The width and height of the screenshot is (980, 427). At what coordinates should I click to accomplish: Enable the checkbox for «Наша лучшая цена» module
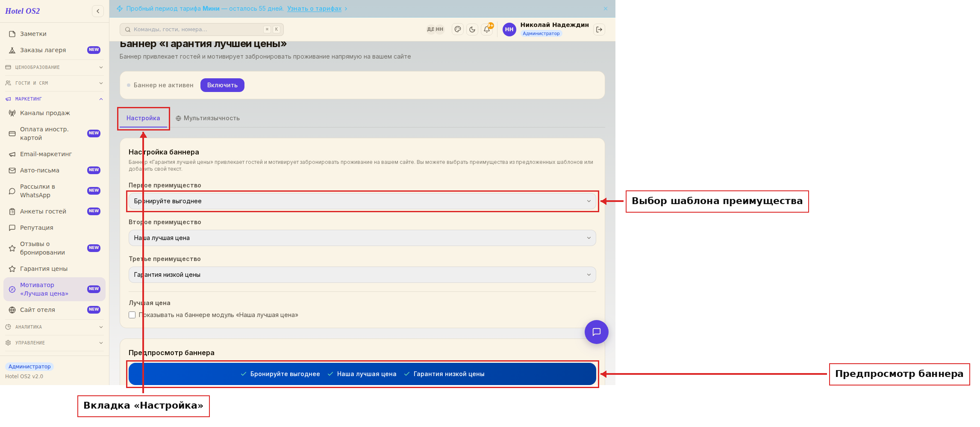click(132, 315)
